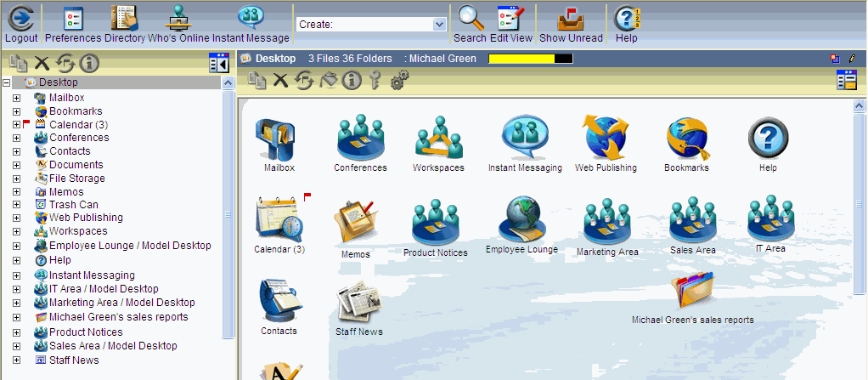This screenshot has width=868, height=380.
Task: Open the Conferences desktop icon
Action: click(360, 137)
